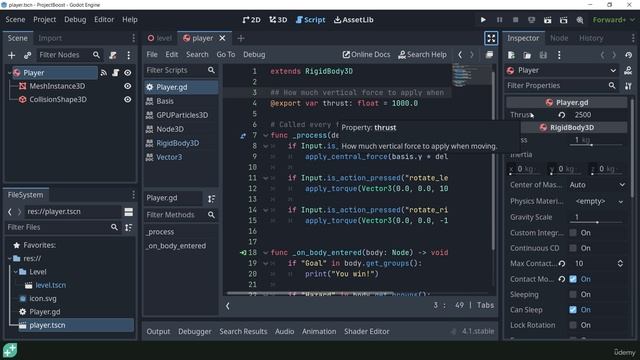Open the Output bottom panel
Screen dimensions: 640x360
click(x=158, y=331)
